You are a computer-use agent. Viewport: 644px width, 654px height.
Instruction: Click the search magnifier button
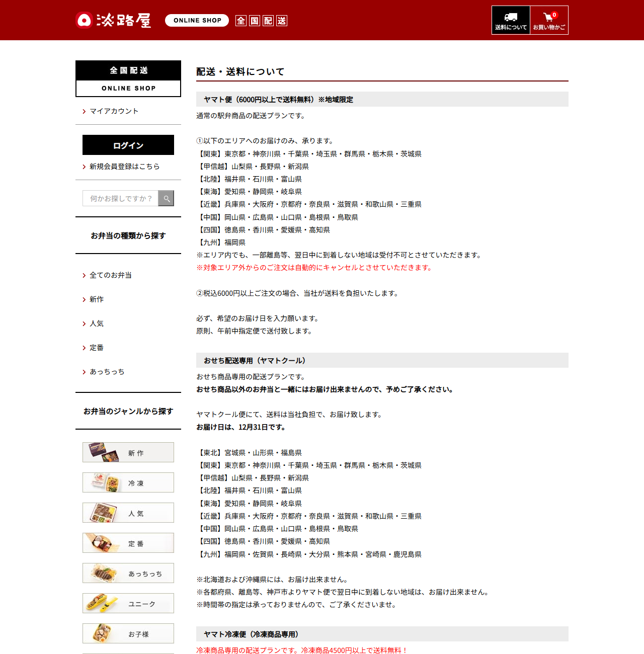(166, 198)
